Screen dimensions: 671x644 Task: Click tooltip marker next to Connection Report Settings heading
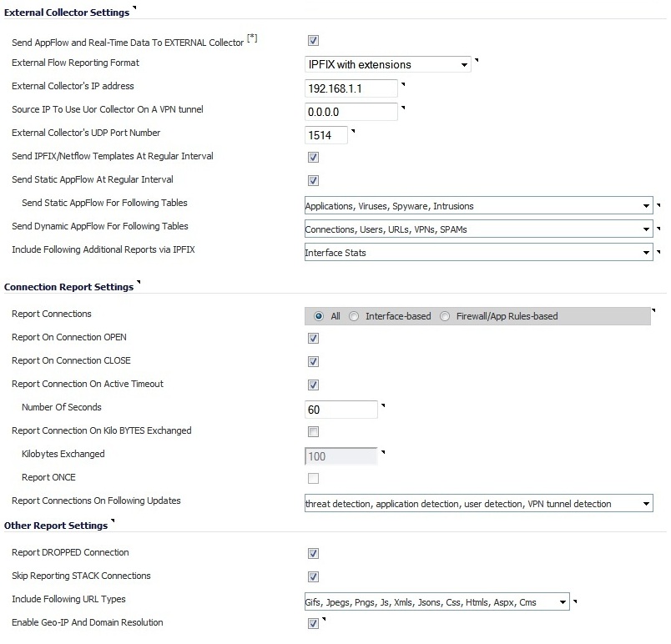[x=139, y=283]
